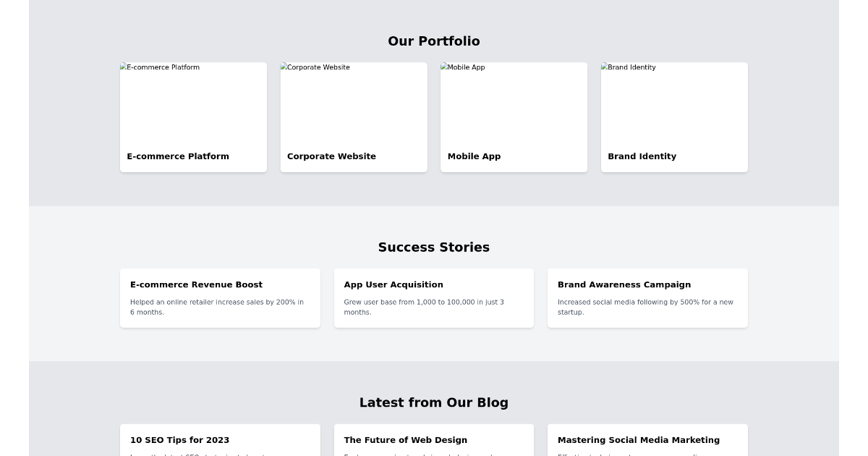Open the Brand Awareness Campaign success story
Viewport: 868px width, 456px height.
(x=647, y=297)
